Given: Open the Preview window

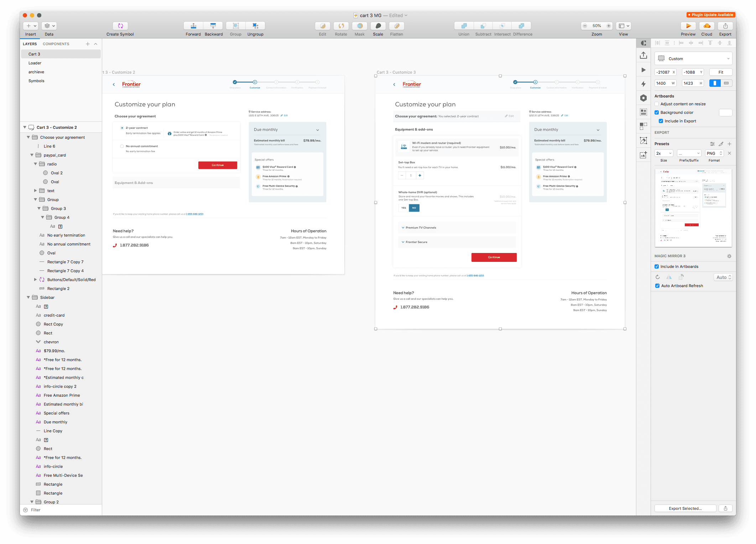Looking at the screenshot, I should click(x=688, y=26).
